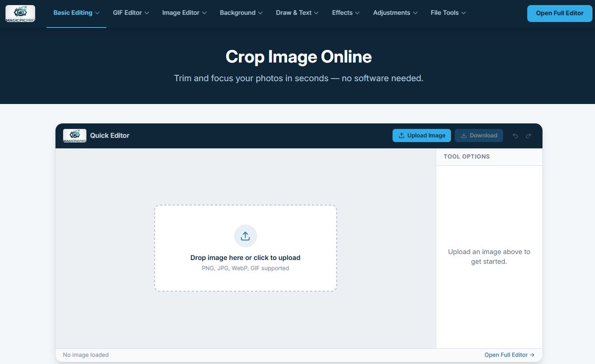Click the MagicPicPro logo in Quick Editor header
The width and height of the screenshot is (595, 364).
pyautogui.click(x=75, y=136)
